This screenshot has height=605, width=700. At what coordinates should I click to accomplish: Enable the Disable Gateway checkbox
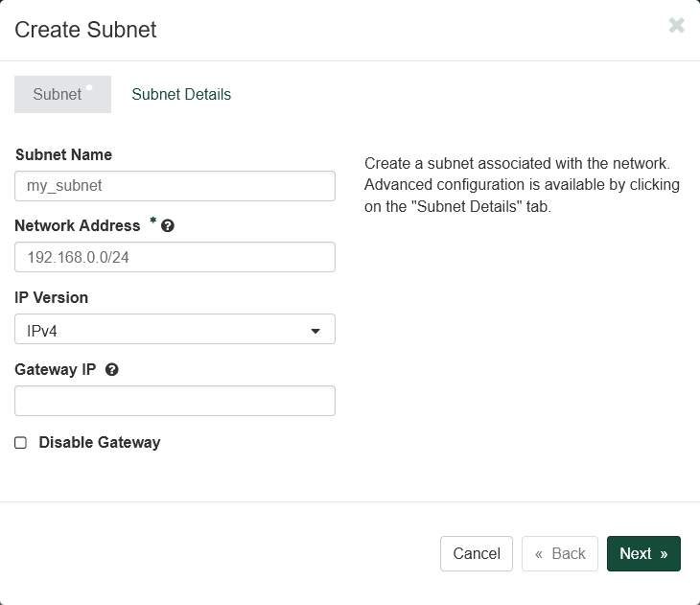point(21,443)
